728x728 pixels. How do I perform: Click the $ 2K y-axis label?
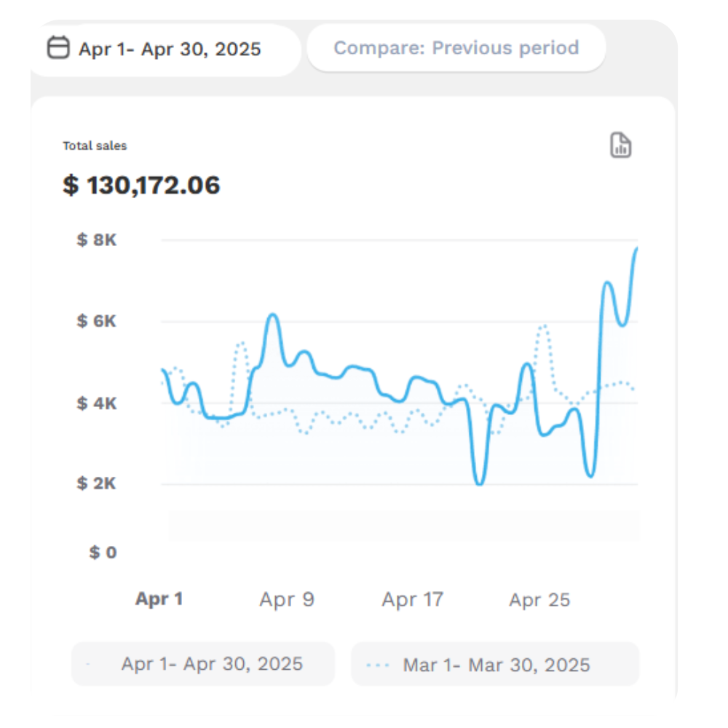[x=96, y=483]
